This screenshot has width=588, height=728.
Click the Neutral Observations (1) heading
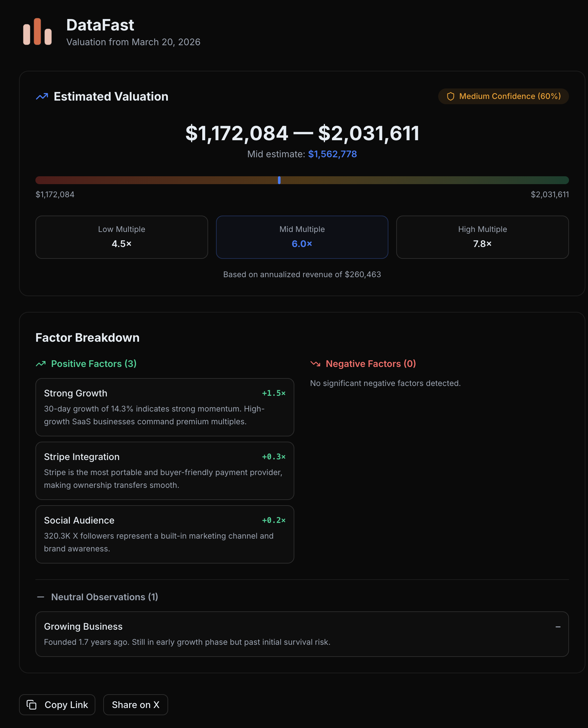tap(104, 597)
